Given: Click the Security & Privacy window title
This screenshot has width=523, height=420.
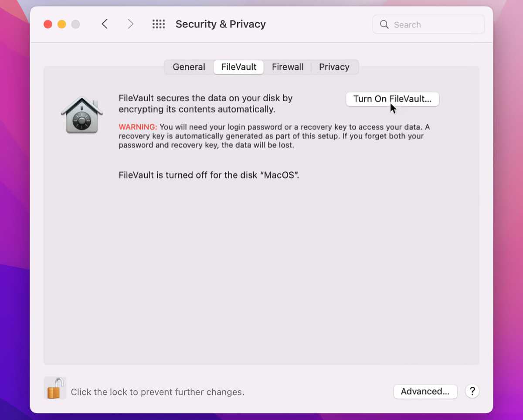Looking at the screenshot, I should 221,24.
